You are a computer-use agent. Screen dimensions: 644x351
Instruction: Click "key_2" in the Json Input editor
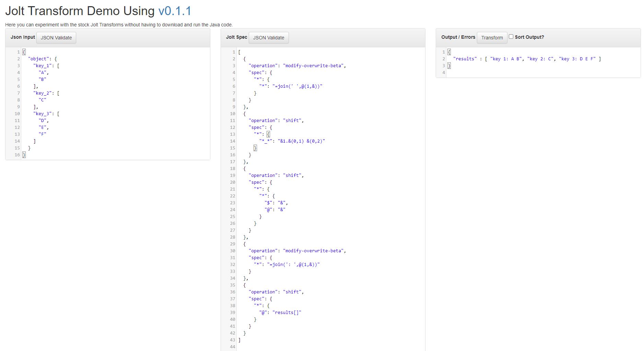click(x=43, y=93)
